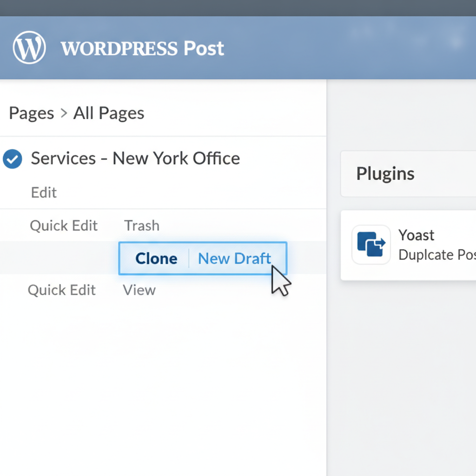Click the Clone action
The height and width of the screenshot is (476, 476).
coord(156,258)
